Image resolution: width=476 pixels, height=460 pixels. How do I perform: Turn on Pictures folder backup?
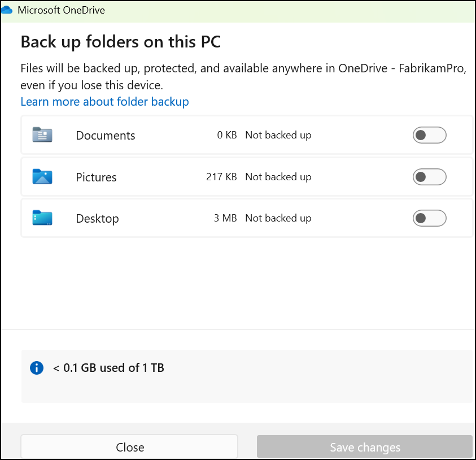[430, 176]
